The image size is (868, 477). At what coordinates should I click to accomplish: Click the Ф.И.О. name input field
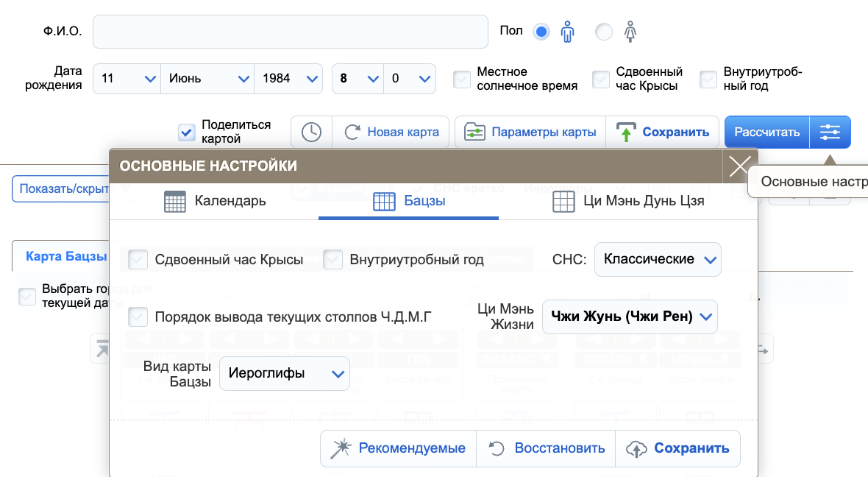tap(291, 32)
